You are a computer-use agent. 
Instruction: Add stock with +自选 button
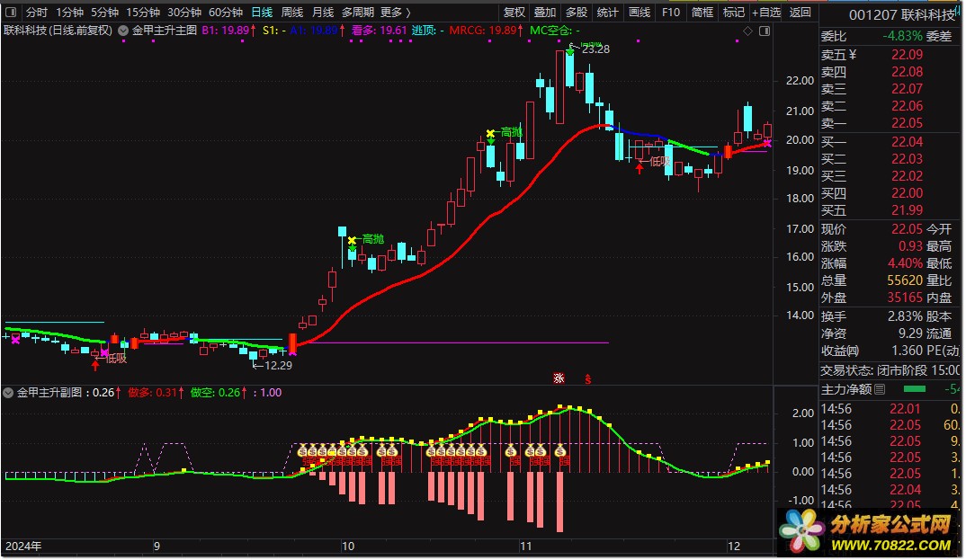(x=765, y=12)
